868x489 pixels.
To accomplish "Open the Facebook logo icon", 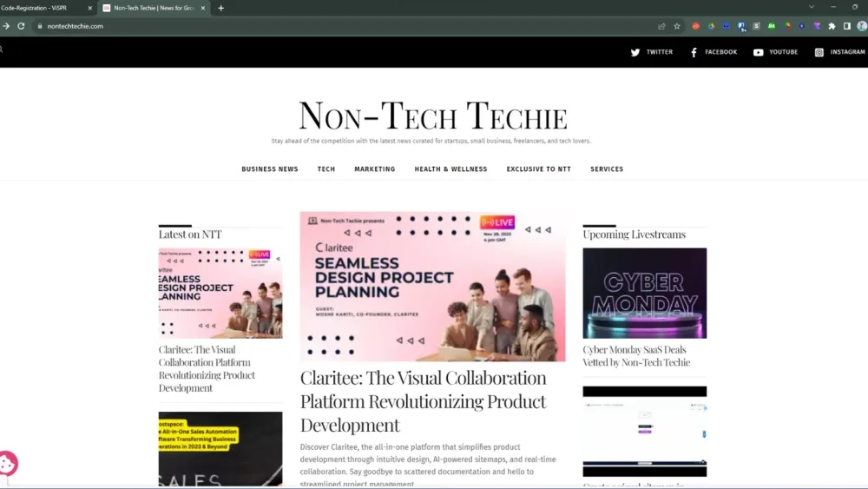I will pos(694,52).
